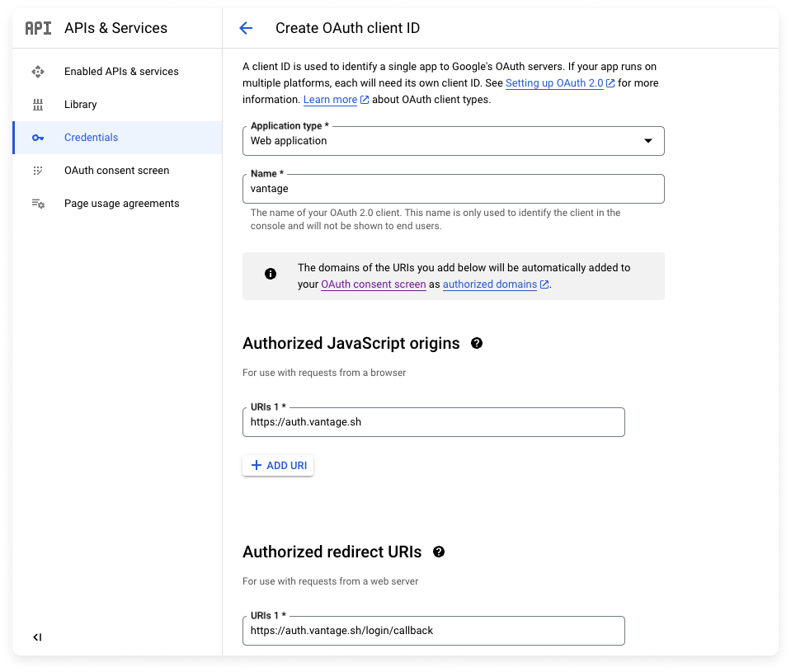Click Enabled APIs & services icon
The height and width of the screenshot is (672, 791).
coord(38,72)
